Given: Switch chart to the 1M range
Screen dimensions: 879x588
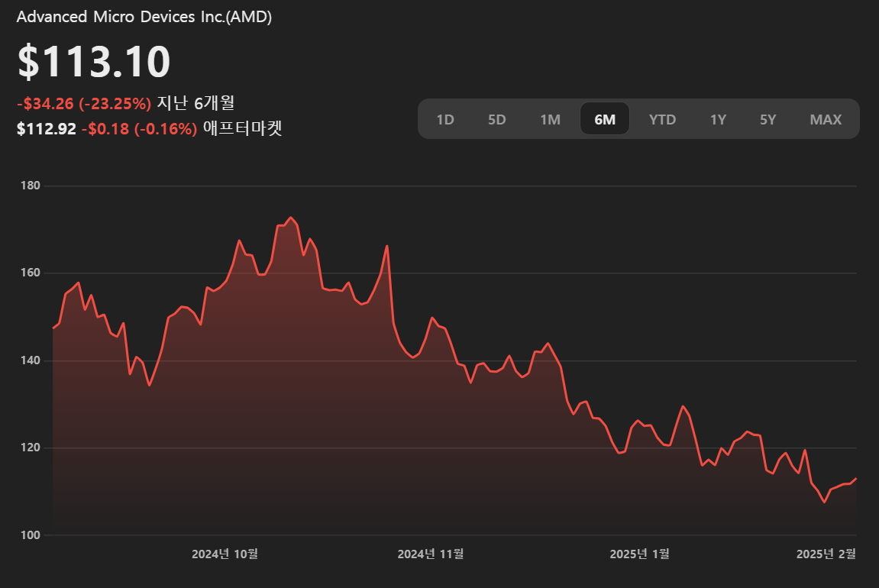Looking at the screenshot, I should [550, 119].
